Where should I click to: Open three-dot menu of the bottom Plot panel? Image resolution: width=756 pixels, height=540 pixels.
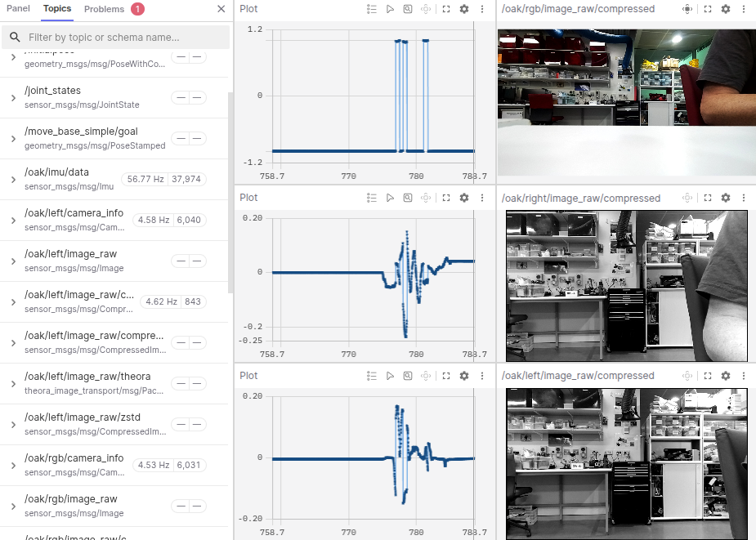pyautogui.click(x=482, y=376)
